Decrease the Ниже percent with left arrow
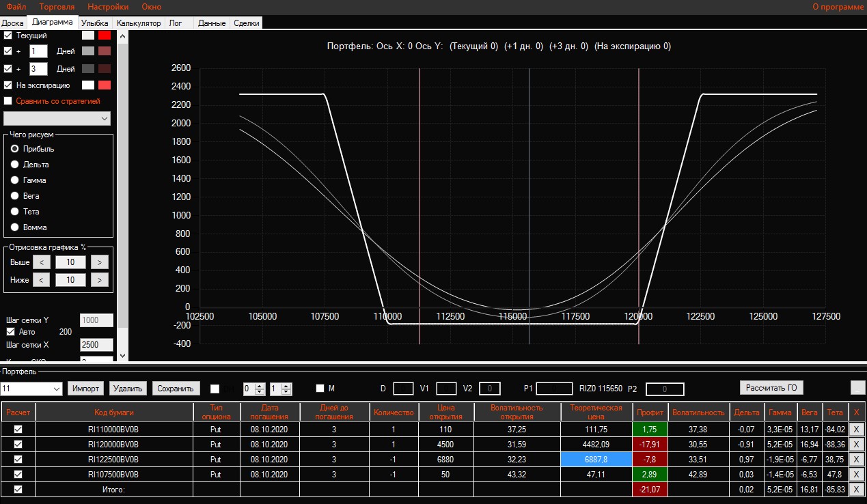Viewport: 867px width, 504px height. click(41, 280)
